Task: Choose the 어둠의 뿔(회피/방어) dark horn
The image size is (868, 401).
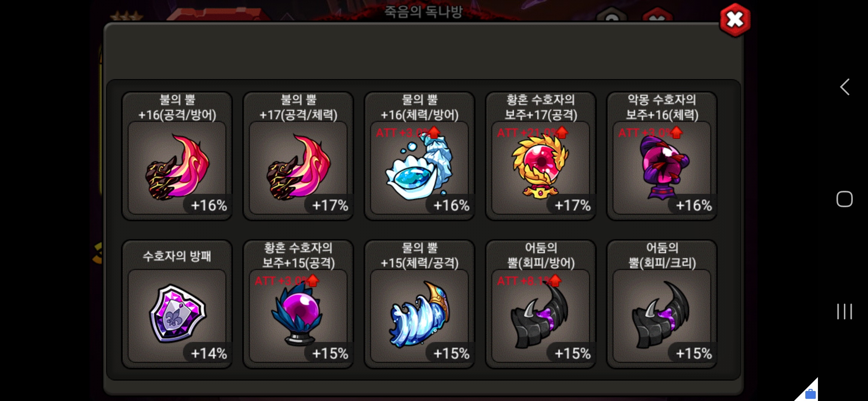Action: [541, 304]
